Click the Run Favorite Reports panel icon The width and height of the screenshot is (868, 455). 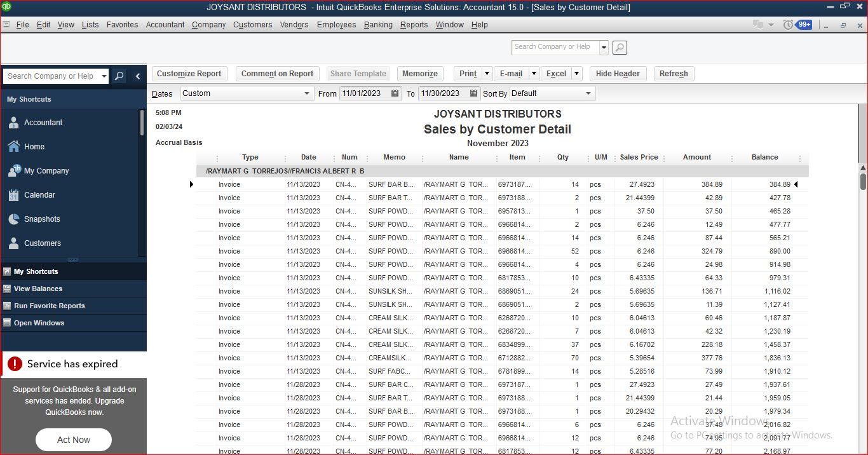click(7, 306)
